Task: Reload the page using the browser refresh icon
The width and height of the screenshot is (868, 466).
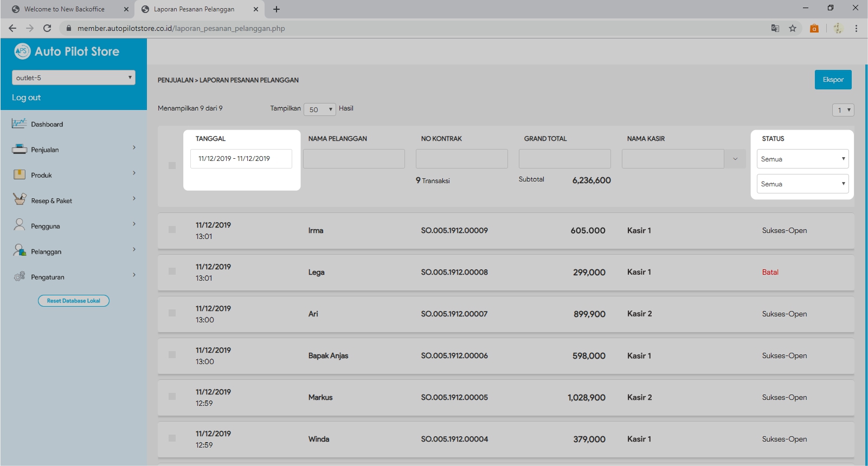Action: point(47,28)
